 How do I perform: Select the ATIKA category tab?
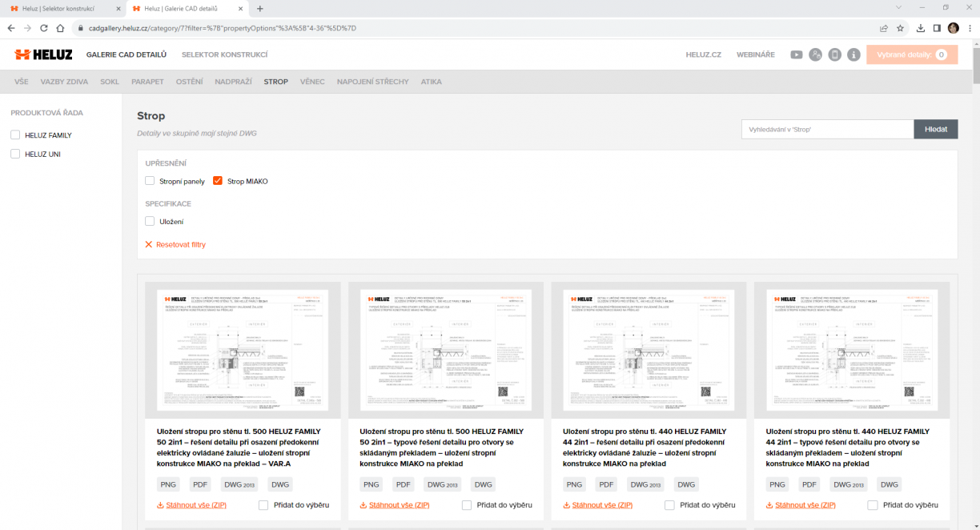tap(431, 82)
